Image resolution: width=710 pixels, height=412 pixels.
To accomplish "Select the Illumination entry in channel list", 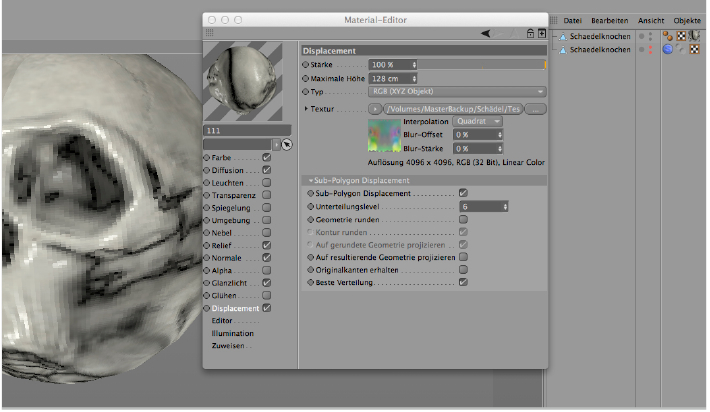I will tap(232, 334).
